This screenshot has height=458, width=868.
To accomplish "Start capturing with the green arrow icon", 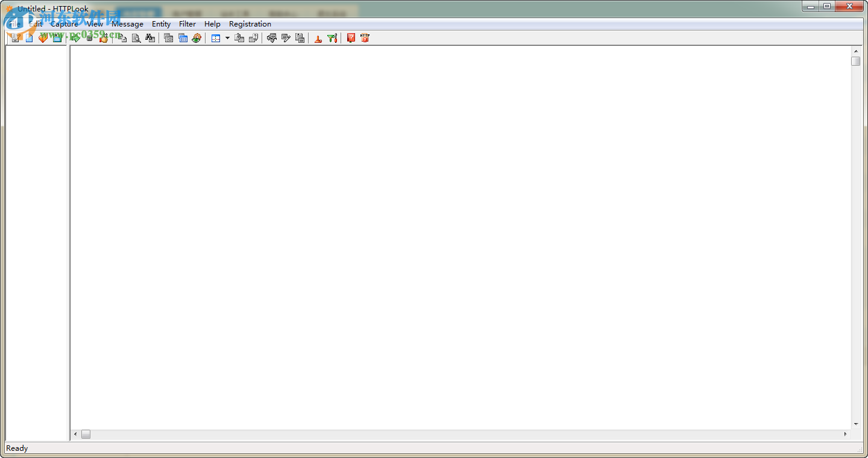I will click(x=76, y=38).
